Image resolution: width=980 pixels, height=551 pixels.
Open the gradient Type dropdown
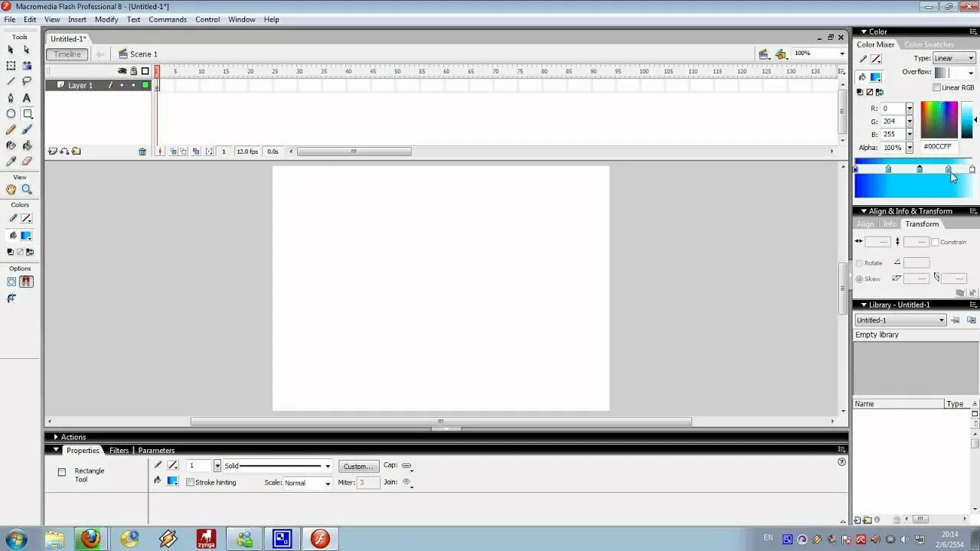pos(954,58)
